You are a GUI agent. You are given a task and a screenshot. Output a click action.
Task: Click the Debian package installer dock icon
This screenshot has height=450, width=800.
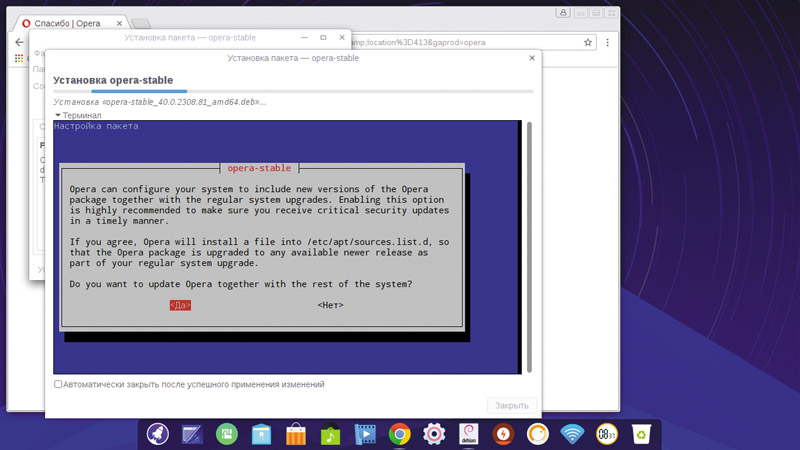coord(468,435)
